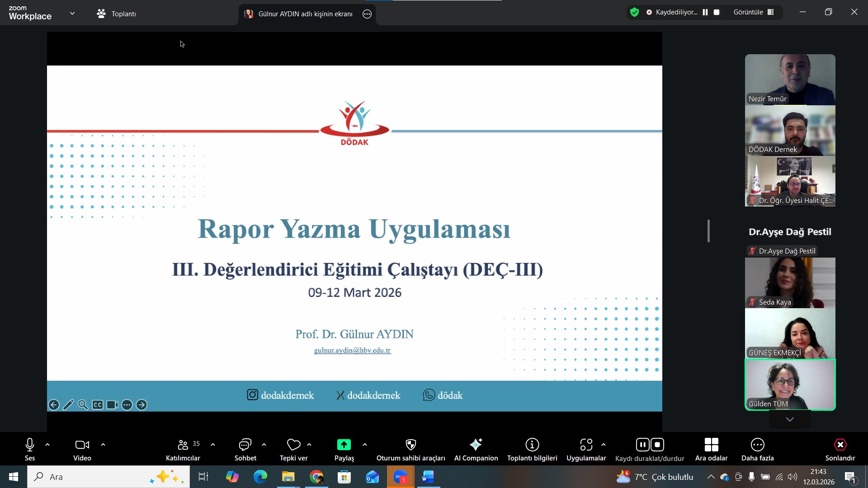Image resolution: width=868 pixels, height=488 pixels.
Task: Click the slide magnifier zoom icon
Action: click(x=83, y=405)
